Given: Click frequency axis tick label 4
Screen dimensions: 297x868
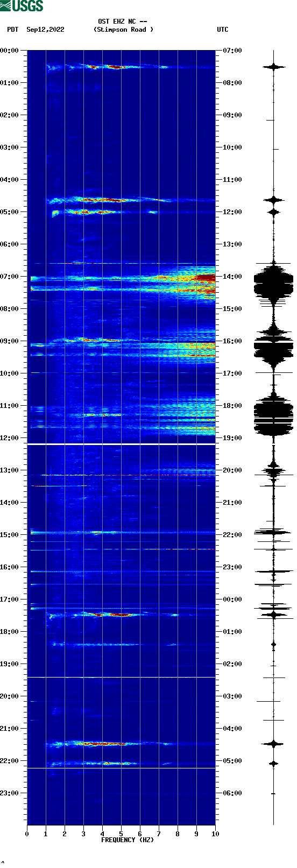Looking at the screenshot, I should (102, 834).
